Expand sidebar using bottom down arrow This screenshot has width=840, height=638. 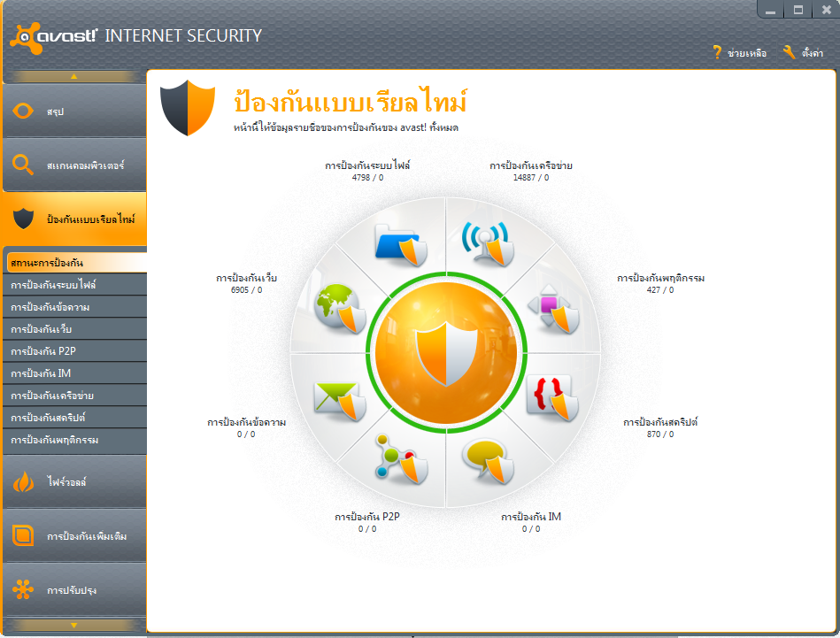pyautogui.click(x=74, y=625)
